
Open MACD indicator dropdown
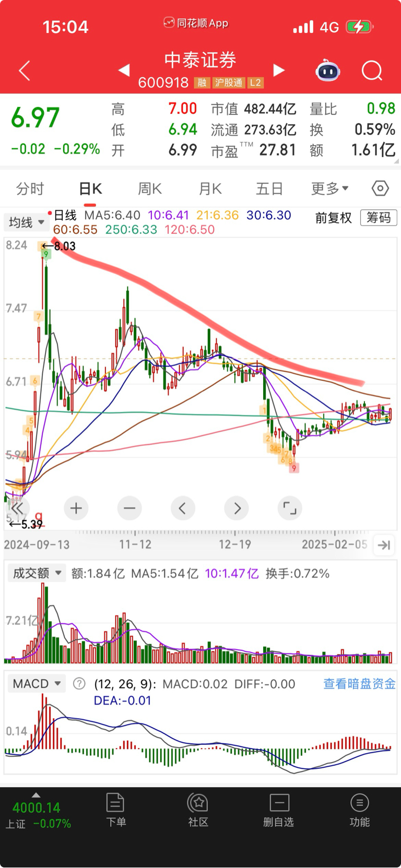[x=36, y=684]
